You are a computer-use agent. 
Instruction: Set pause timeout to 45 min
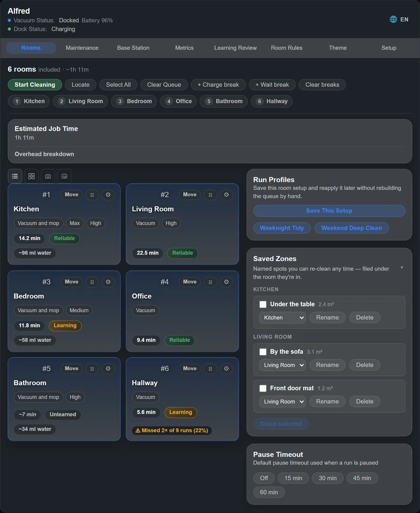(362, 478)
